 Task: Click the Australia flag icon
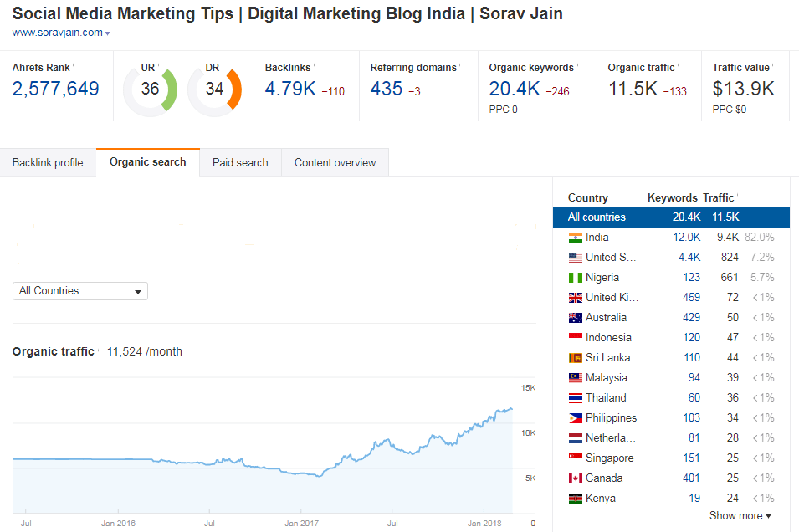(575, 317)
